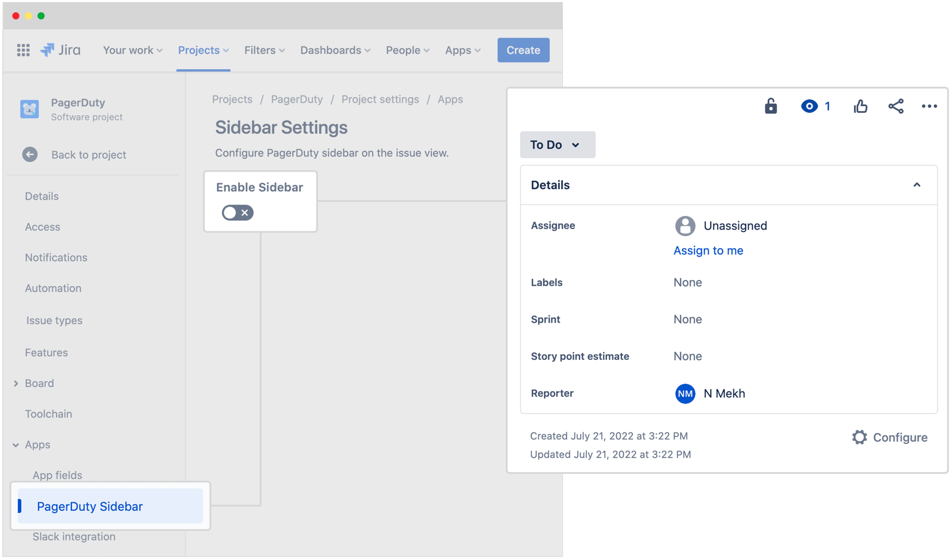Click the PagerDuty project avatar

coord(30,109)
